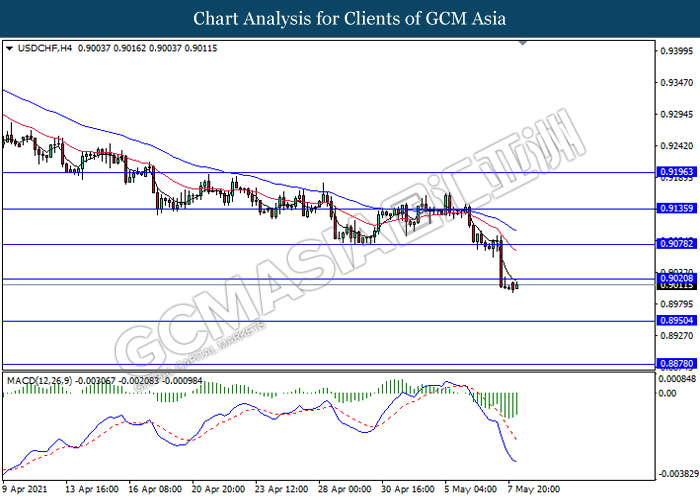Click the 7 May 20:00 time label
The height and width of the screenshot is (500, 700).
pos(534,490)
